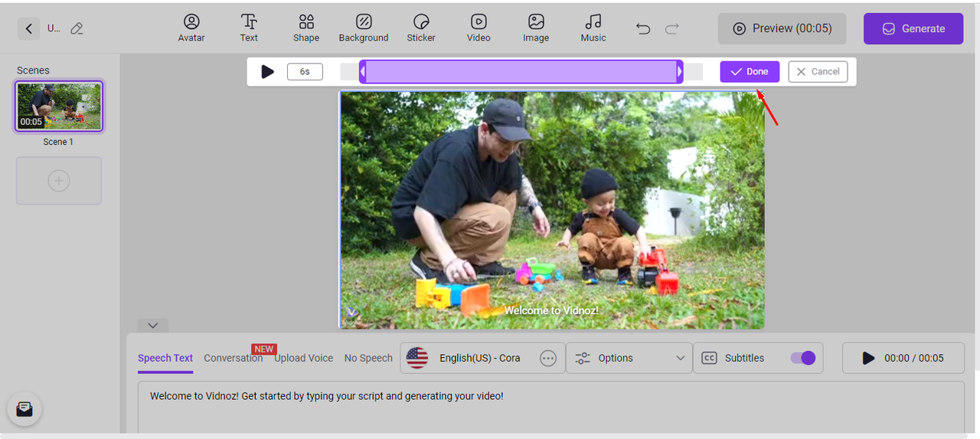Open voice more options ellipsis
This screenshot has height=439, width=980.
548,358
